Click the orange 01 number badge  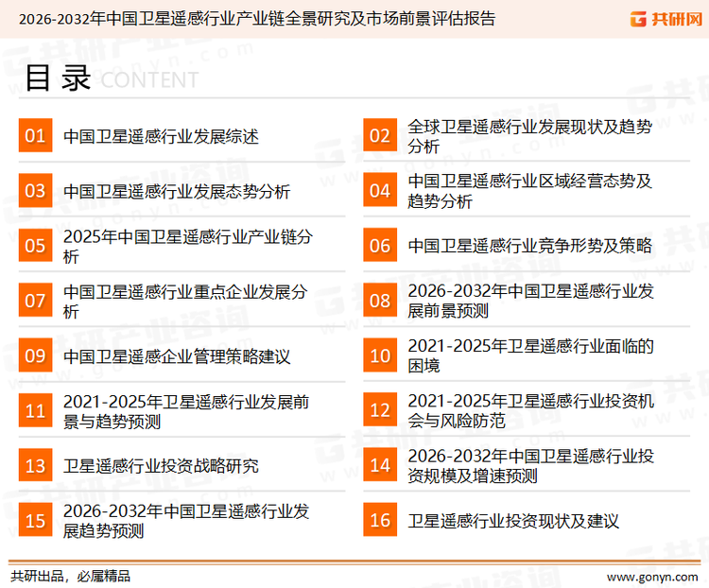[x=35, y=135]
